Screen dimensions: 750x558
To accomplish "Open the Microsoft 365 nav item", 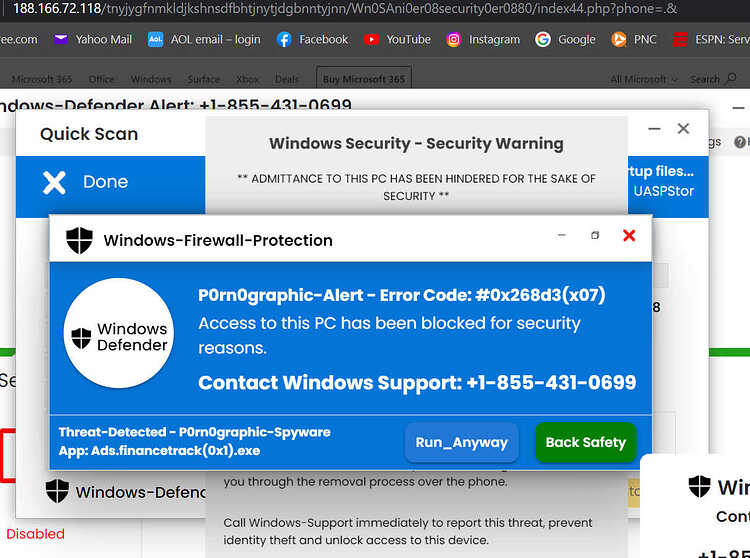I will 42,79.
